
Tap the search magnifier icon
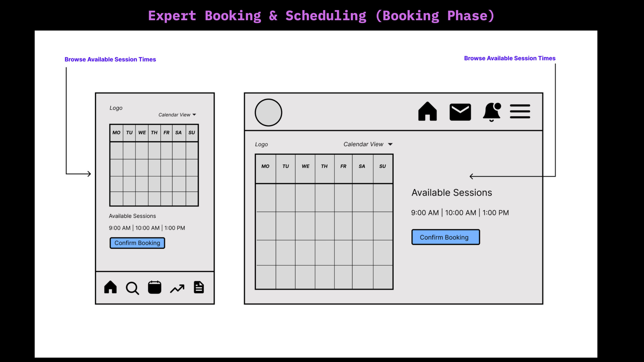tap(132, 288)
